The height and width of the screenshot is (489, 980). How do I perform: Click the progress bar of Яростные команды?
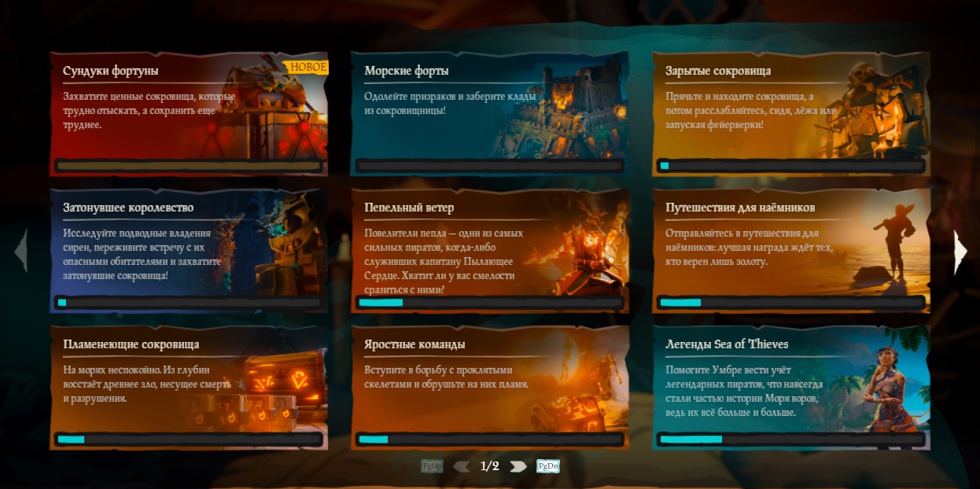click(x=489, y=439)
